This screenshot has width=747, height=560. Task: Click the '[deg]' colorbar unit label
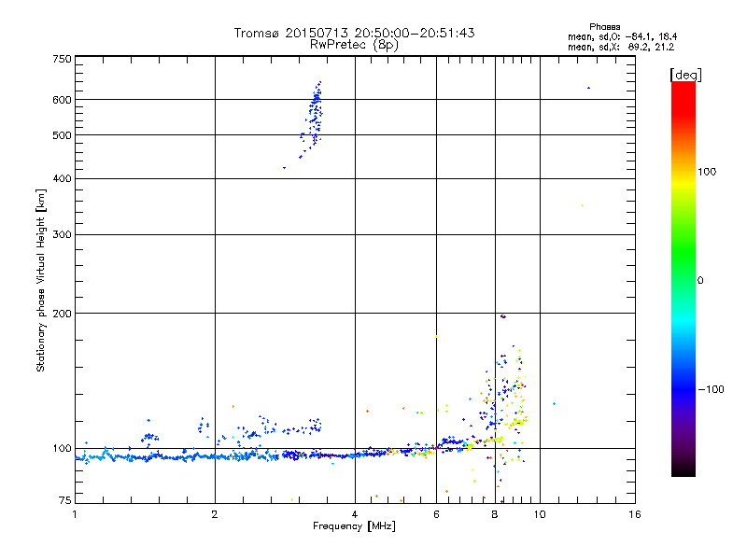tap(685, 75)
